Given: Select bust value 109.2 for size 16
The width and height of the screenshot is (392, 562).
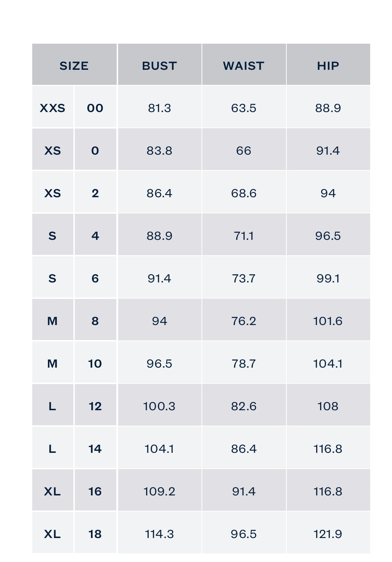Looking at the screenshot, I should 159,491.
